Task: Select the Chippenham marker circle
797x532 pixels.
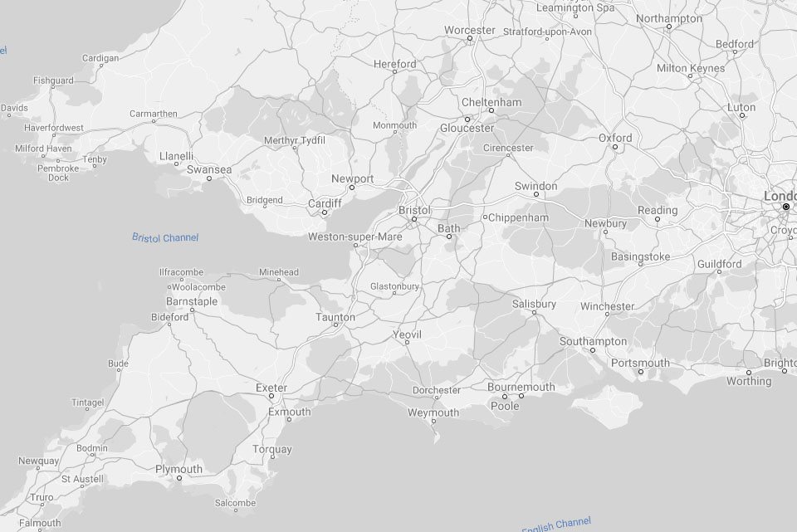Action: coord(485,217)
